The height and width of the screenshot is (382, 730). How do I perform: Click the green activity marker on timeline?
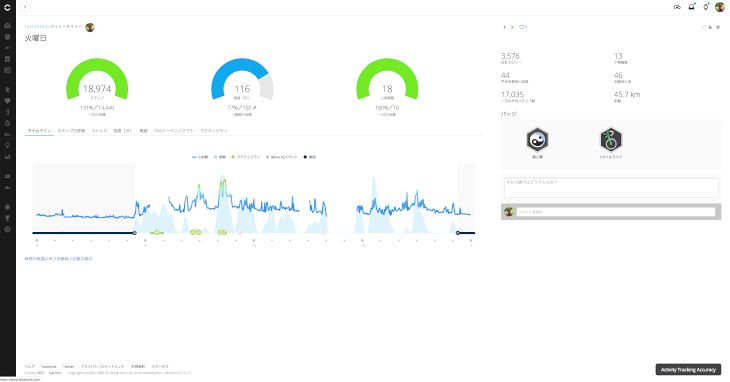coord(157,232)
